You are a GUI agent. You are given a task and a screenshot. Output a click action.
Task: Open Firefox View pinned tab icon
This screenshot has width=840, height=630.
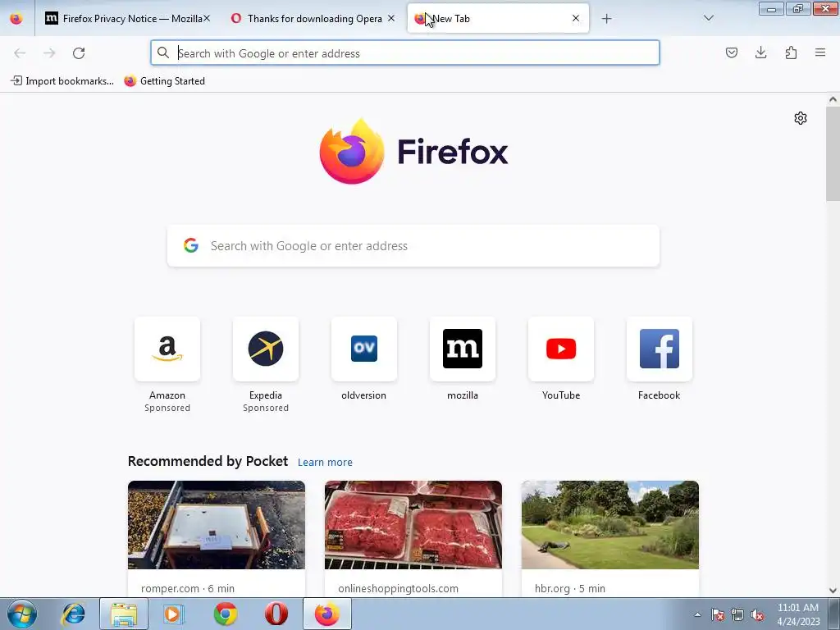(x=16, y=19)
